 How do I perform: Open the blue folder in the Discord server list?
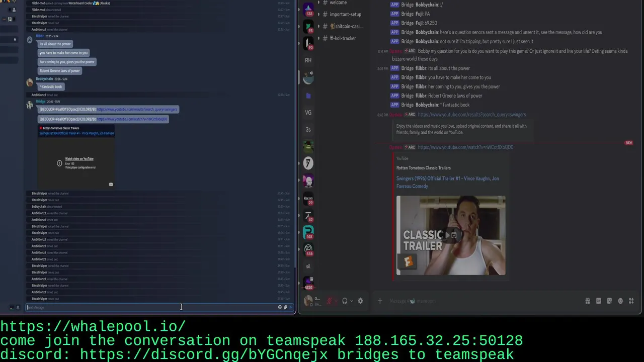pos(308,95)
